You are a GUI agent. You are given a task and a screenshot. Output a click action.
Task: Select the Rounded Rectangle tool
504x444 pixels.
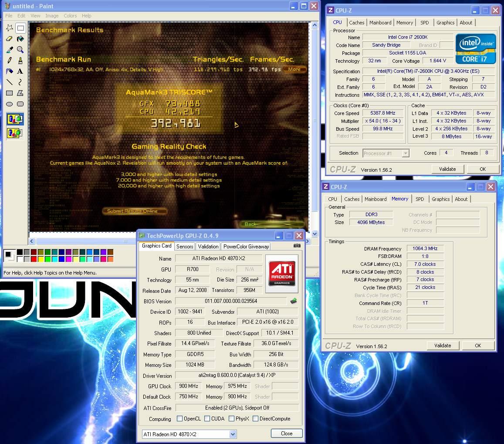pyautogui.click(x=20, y=104)
